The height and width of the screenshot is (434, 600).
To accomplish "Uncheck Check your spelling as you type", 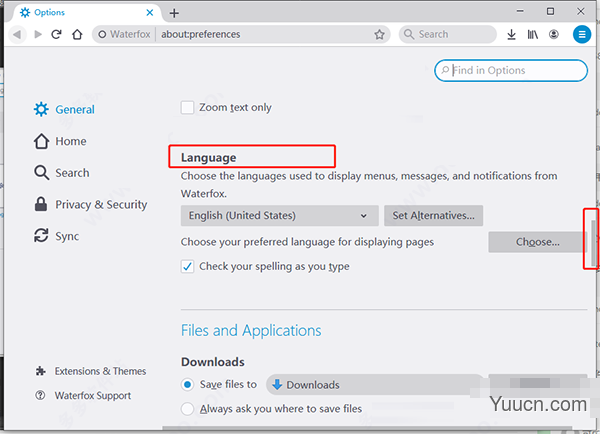I will 187,266.
